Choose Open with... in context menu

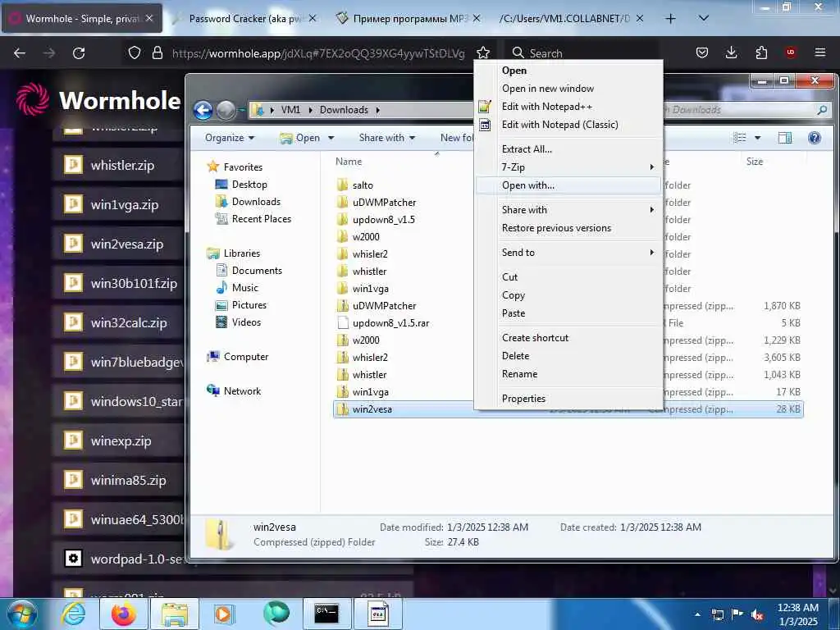click(x=568, y=185)
